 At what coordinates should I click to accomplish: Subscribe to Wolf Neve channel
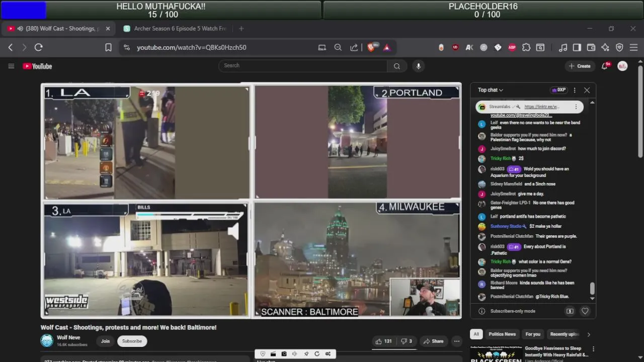pyautogui.click(x=132, y=341)
